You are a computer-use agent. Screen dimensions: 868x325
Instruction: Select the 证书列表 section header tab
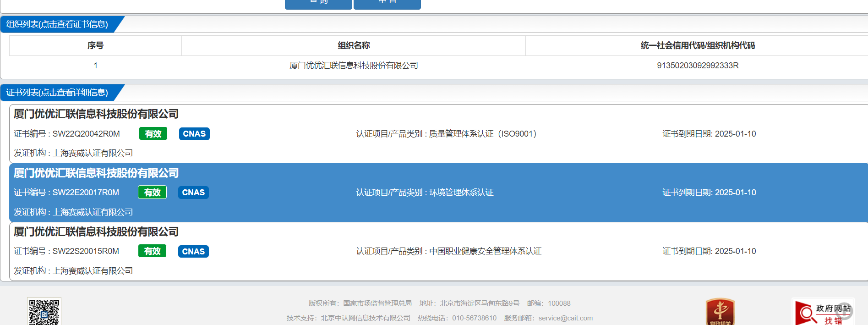click(58, 93)
